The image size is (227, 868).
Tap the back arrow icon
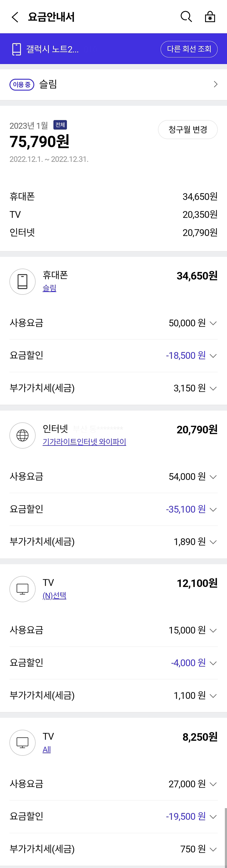click(15, 17)
